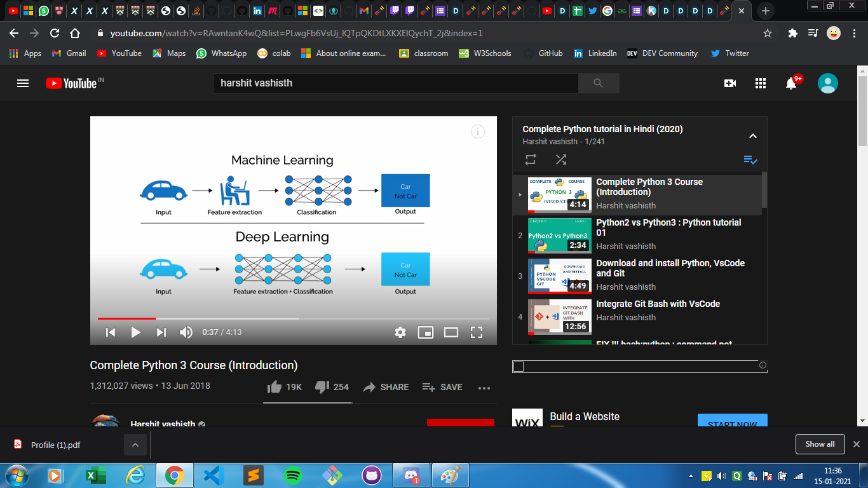
Task: Bookmark this page with star
Action: pyautogui.click(x=768, y=33)
